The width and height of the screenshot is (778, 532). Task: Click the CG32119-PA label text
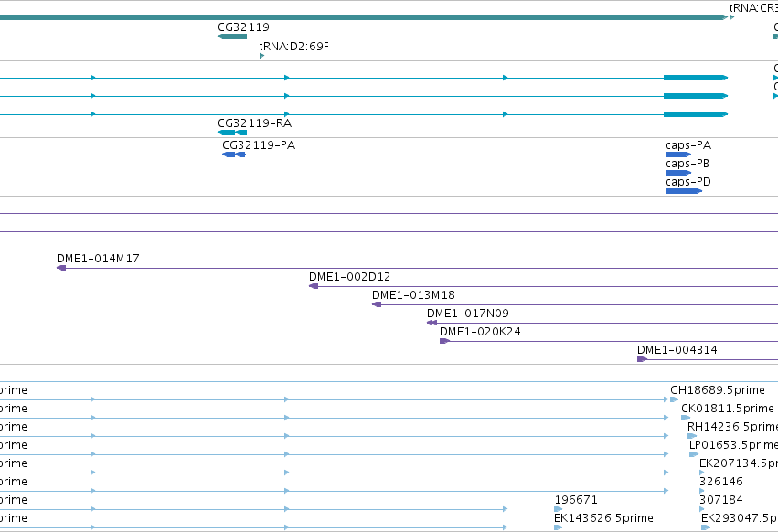coord(259,145)
